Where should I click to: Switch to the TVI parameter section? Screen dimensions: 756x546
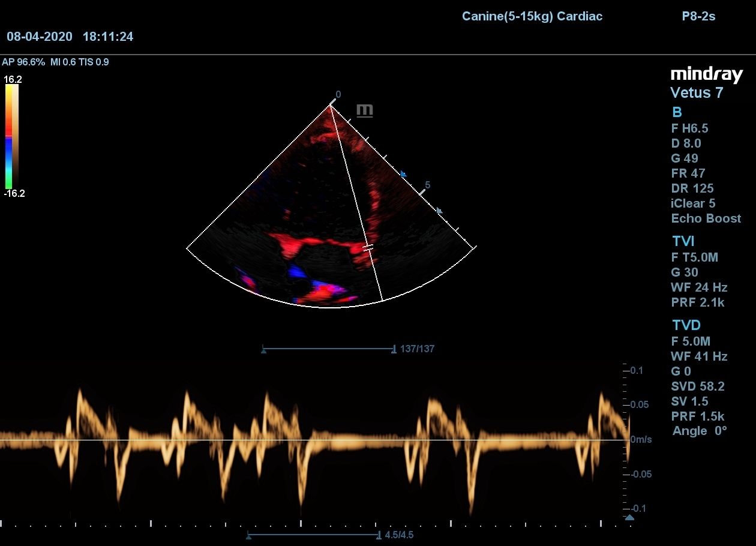[x=683, y=241]
